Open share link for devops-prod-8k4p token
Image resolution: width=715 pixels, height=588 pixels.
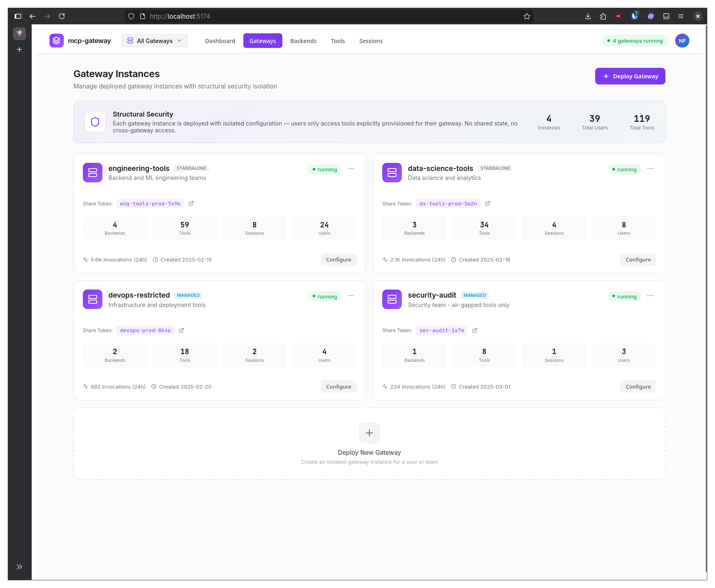coord(182,331)
